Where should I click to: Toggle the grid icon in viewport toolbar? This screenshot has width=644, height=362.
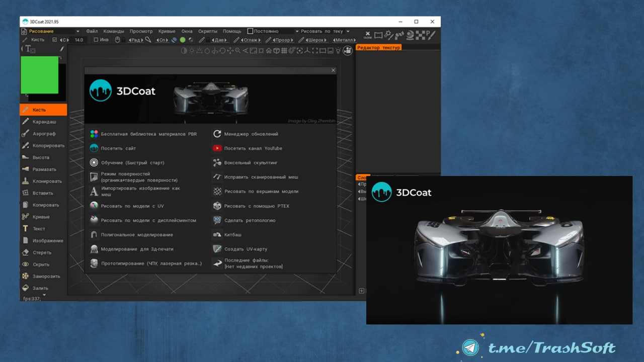point(284,50)
